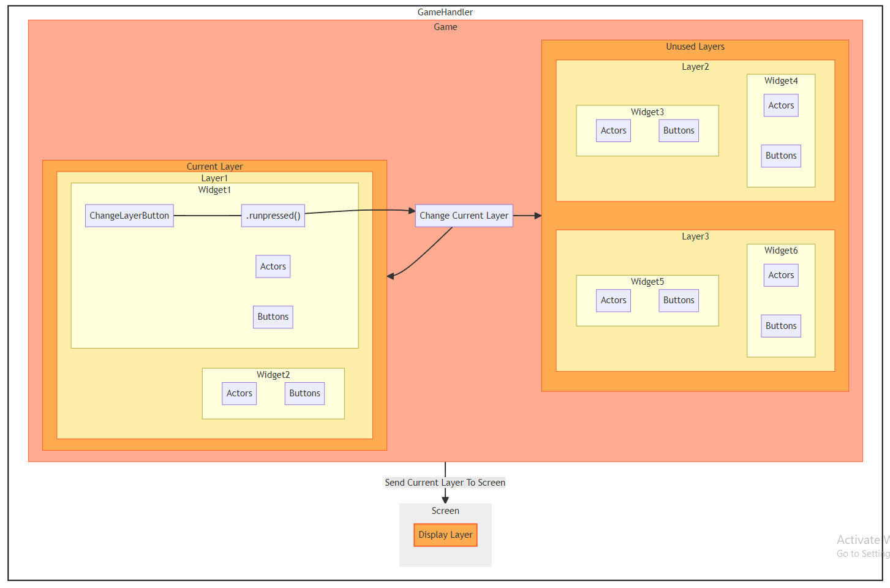Click the Buttons node in Widget2
The height and width of the screenshot is (588, 890).
coord(305,393)
